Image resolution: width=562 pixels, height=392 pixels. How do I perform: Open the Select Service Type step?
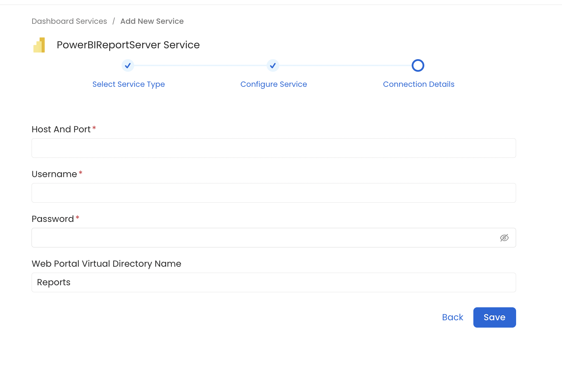click(129, 84)
